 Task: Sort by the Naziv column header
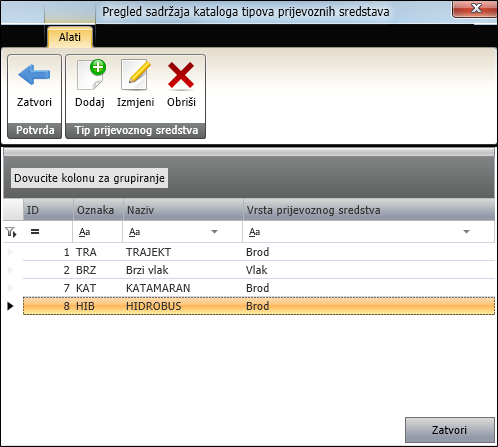click(x=183, y=210)
